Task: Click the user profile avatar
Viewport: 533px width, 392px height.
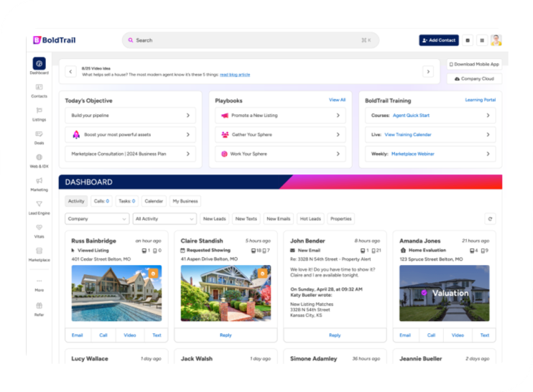Action: (496, 40)
